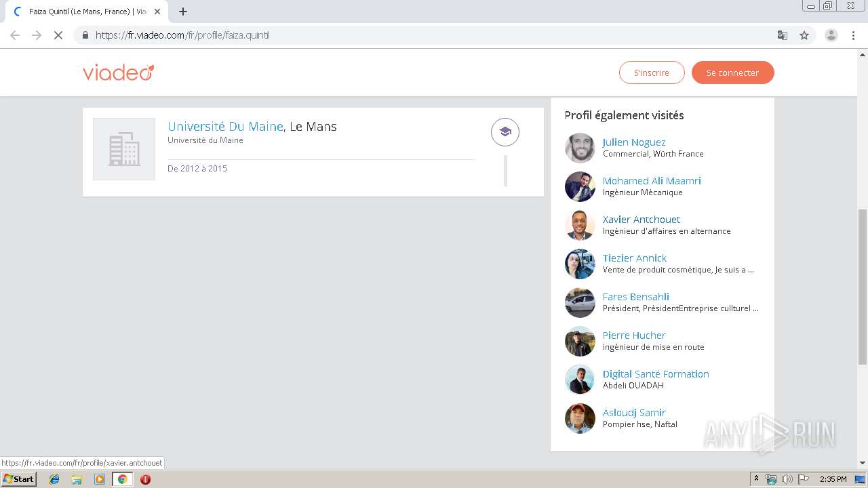
Task: Click the scrollbar up arrow
Action: click(863, 54)
